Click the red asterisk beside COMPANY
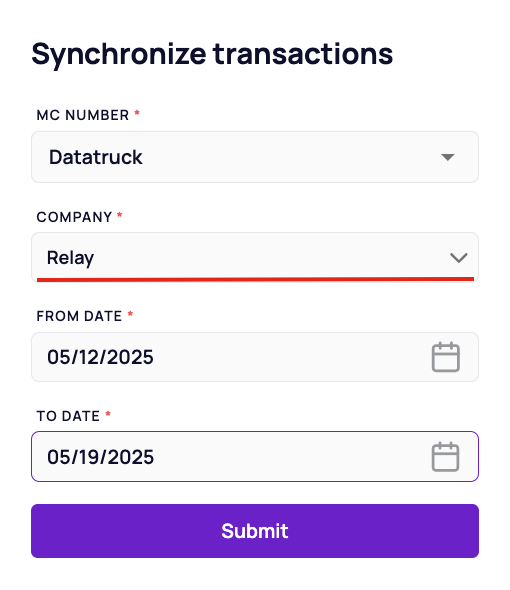 point(120,215)
